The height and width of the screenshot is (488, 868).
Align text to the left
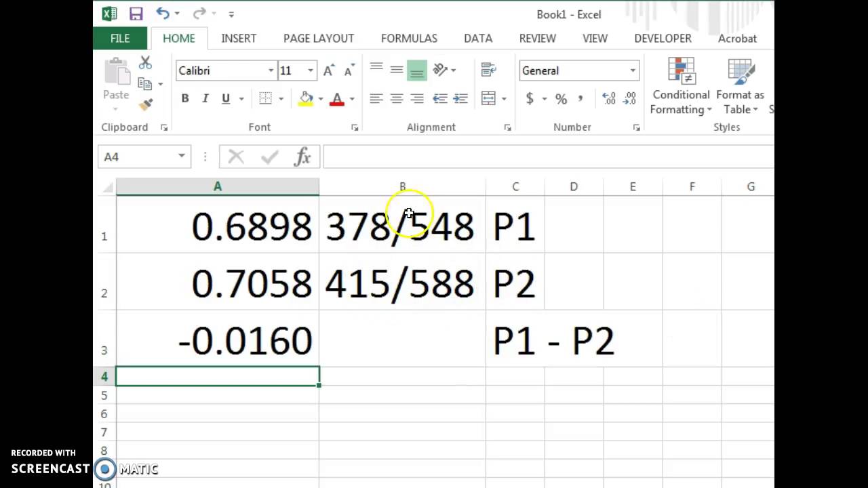tap(376, 99)
